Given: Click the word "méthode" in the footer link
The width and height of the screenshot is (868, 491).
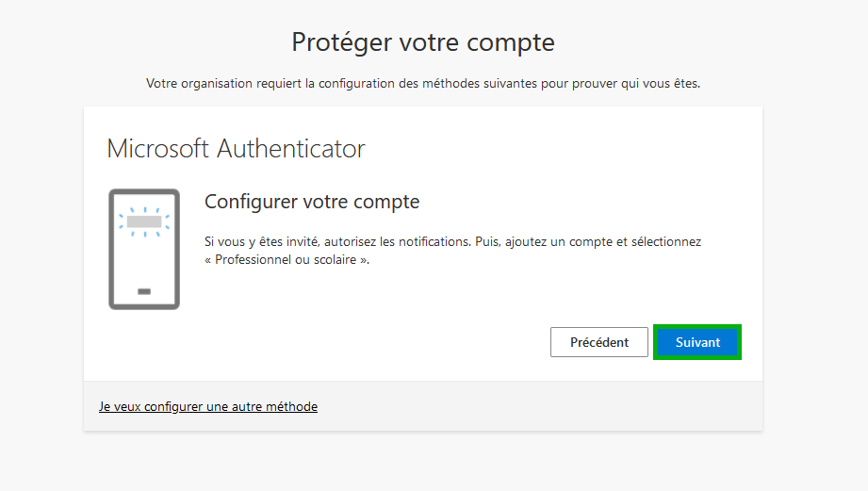Looking at the screenshot, I should point(292,407).
